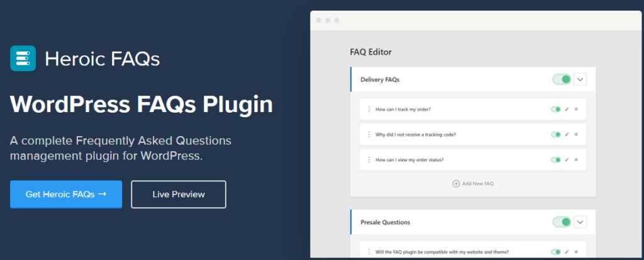
Task: Disable the 'How can I track my order?' toggle
Action: pos(555,109)
